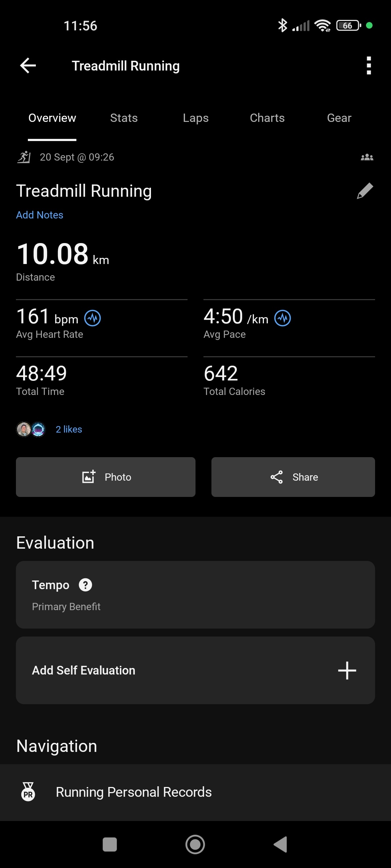391x868 pixels.
Task: Tap the pace performance condition icon
Action: click(x=282, y=318)
